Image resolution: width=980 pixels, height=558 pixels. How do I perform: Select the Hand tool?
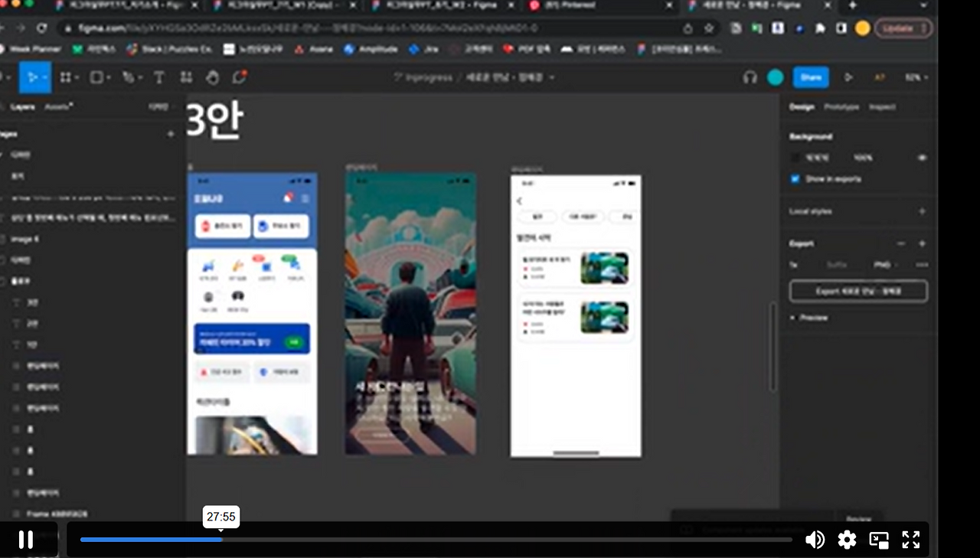(x=213, y=77)
